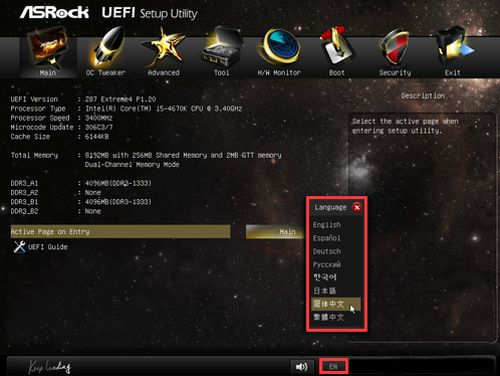The width and height of the screenshot is (500, 376).
Task: Choose Español in the Language list
Action: [x=326, y=238]
